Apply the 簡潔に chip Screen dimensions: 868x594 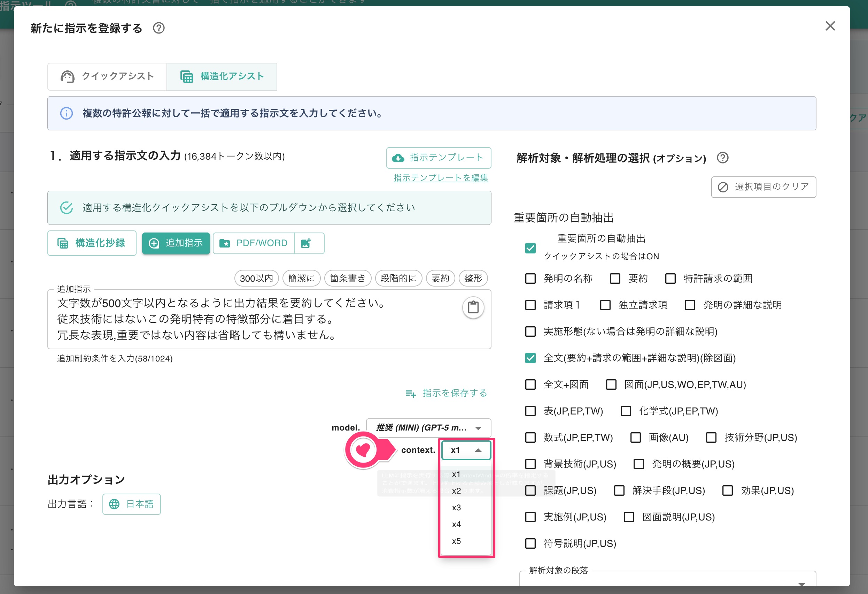(x=301, y=279)
